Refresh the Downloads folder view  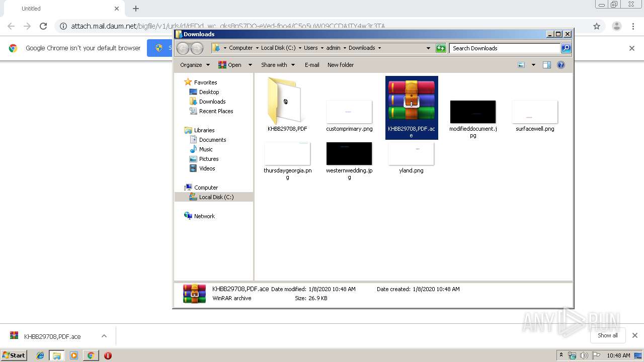click(441, 48)
